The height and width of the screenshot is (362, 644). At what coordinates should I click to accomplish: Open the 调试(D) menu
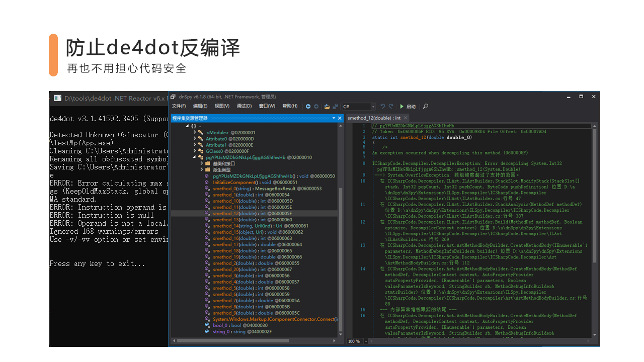[x=244, y=106]
